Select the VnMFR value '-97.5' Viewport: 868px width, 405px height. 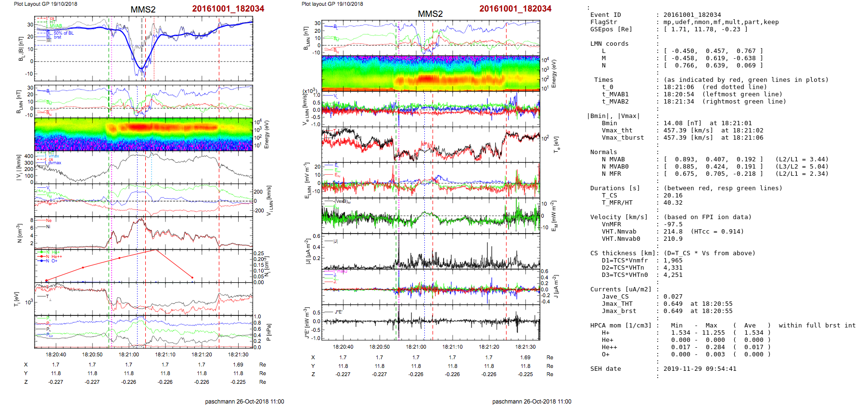(x=673, y=224)
